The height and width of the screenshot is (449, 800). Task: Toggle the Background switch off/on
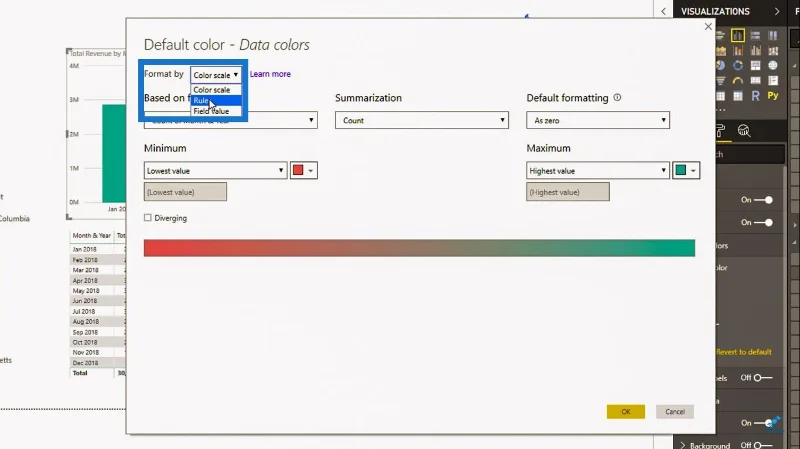(763, 445)
